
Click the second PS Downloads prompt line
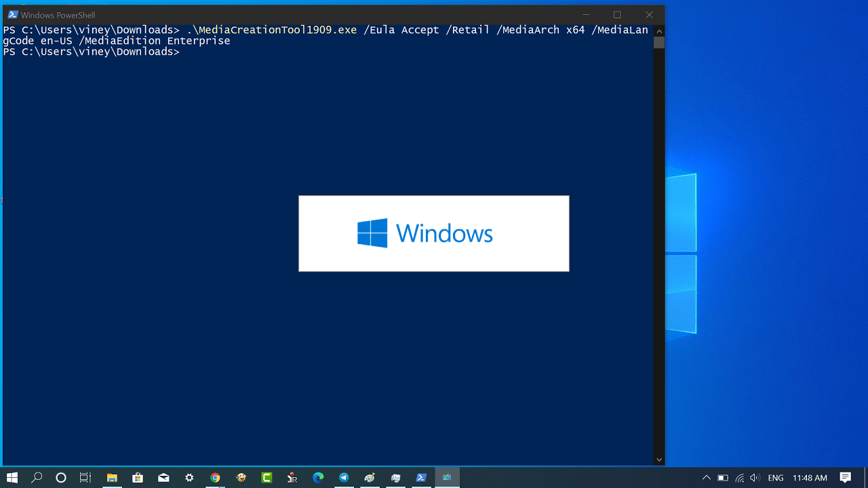pos(92,52)
